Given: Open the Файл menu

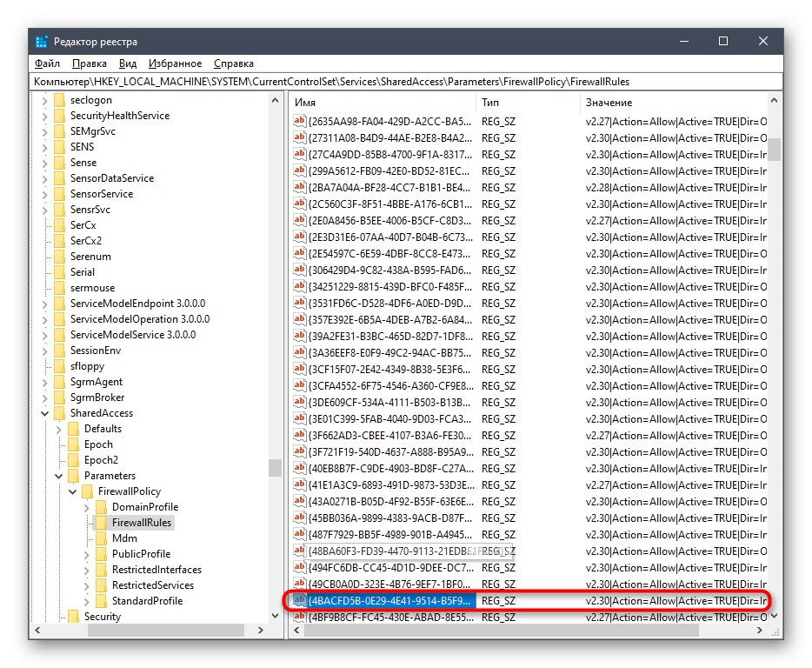Looking at the screenshot, I should coord(47,63).
